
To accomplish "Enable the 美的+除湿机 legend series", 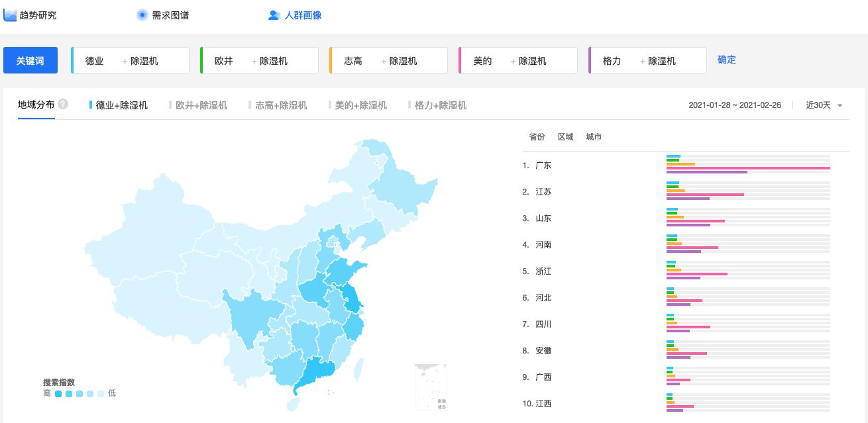I will pyautogui.click(x=358, y=105).
